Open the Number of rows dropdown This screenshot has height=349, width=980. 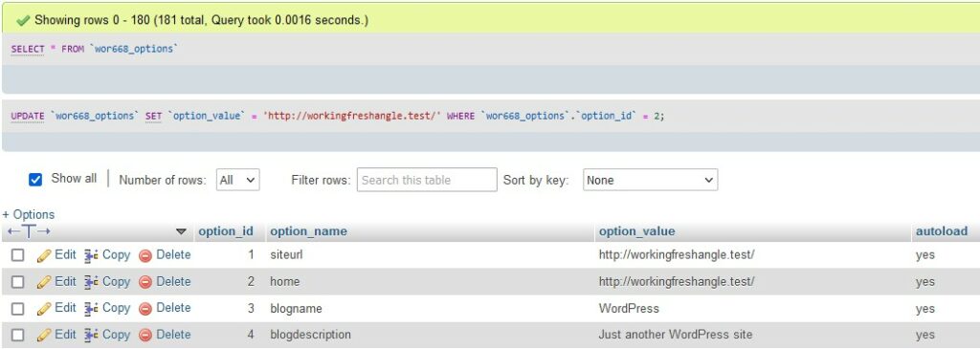point(237,180)
